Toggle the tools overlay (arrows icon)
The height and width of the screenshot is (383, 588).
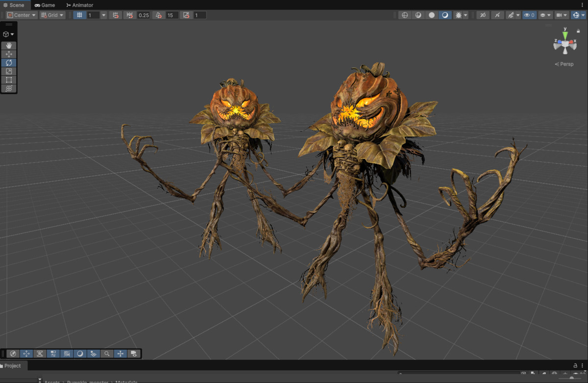click(26, 354)
